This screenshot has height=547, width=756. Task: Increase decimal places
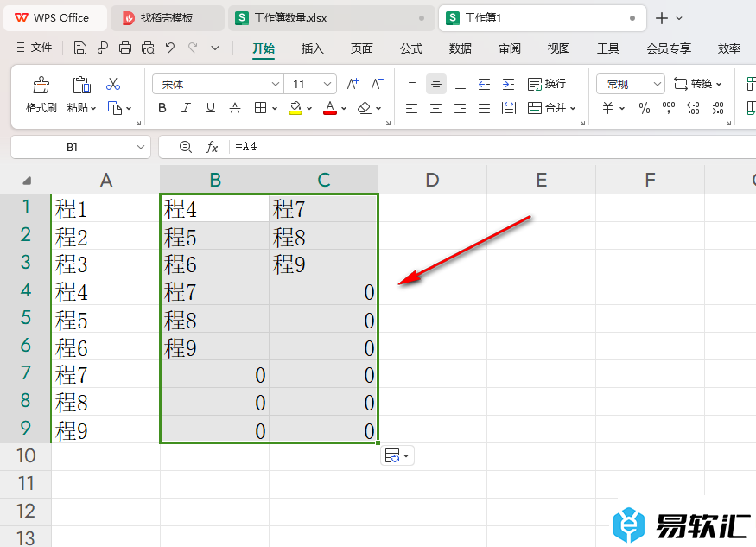[x=693, y=108]
